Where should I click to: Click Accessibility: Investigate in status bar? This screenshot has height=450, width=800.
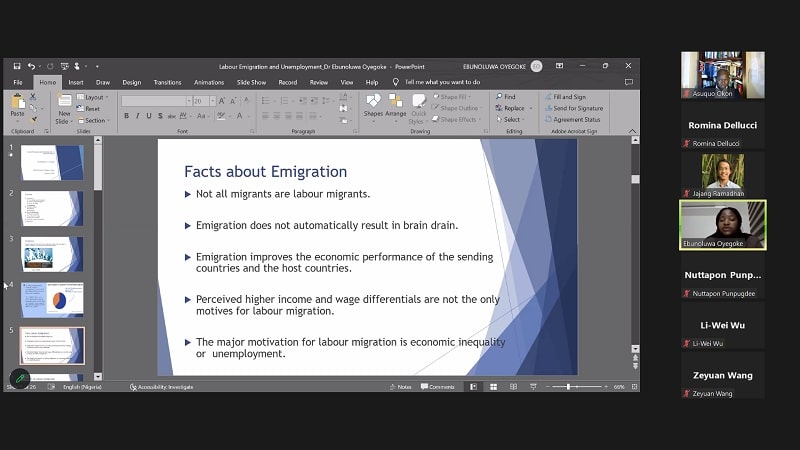[x=165, y=386]
